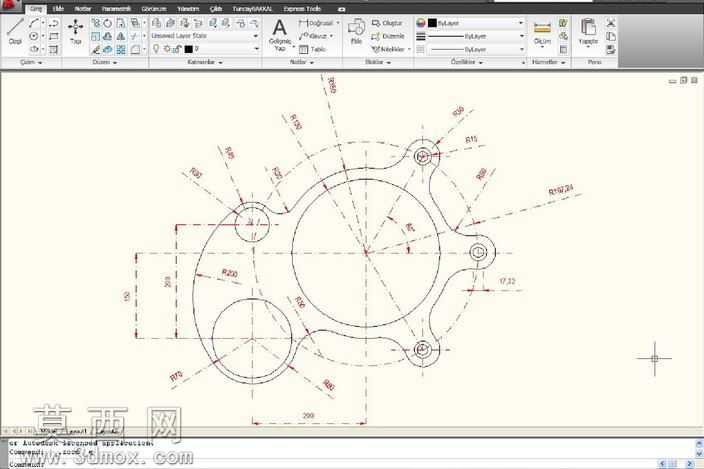Expand the Çizim panel title
704x469 pixels.
pos(31,62)
